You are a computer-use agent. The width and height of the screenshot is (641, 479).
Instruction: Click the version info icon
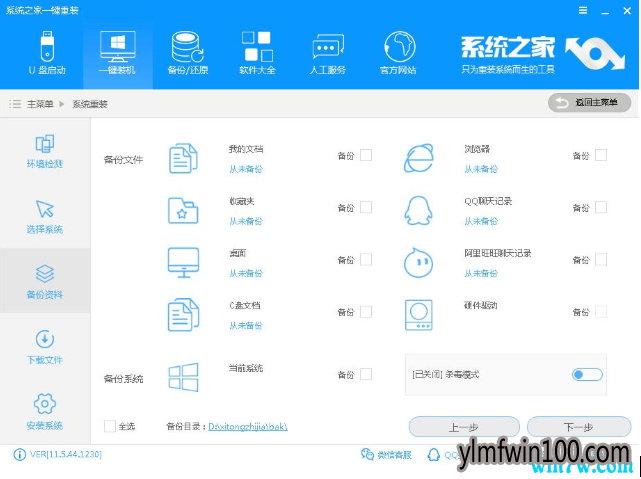[x=19, y=454]
